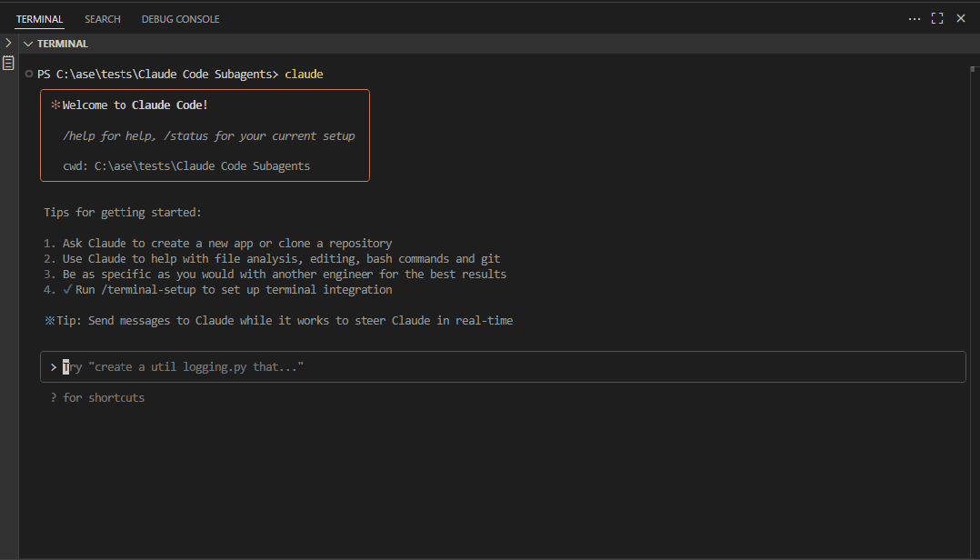Click the 'claude' command text
980x560 pixels.
[x=304, y=74]
